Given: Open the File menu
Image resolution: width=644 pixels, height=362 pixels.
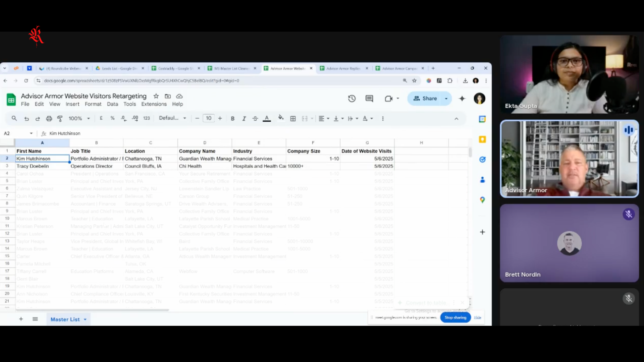Looking at the screenshot, I should 25,104.
